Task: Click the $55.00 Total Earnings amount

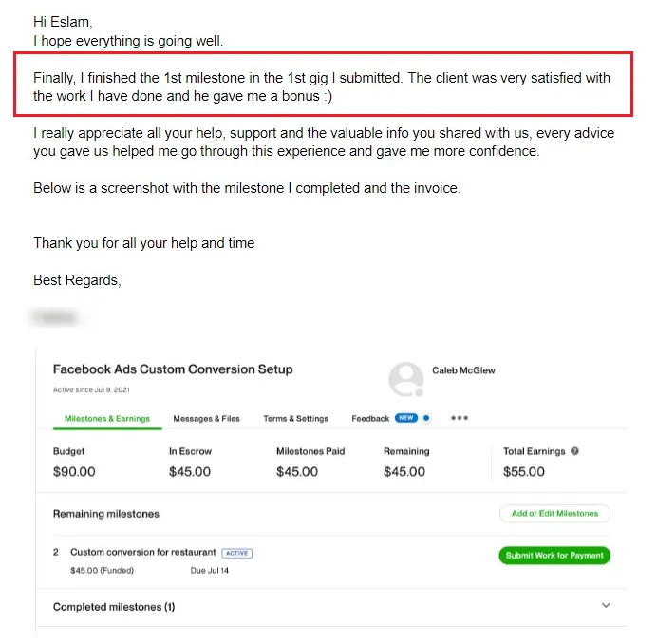Action: (524, 472)
